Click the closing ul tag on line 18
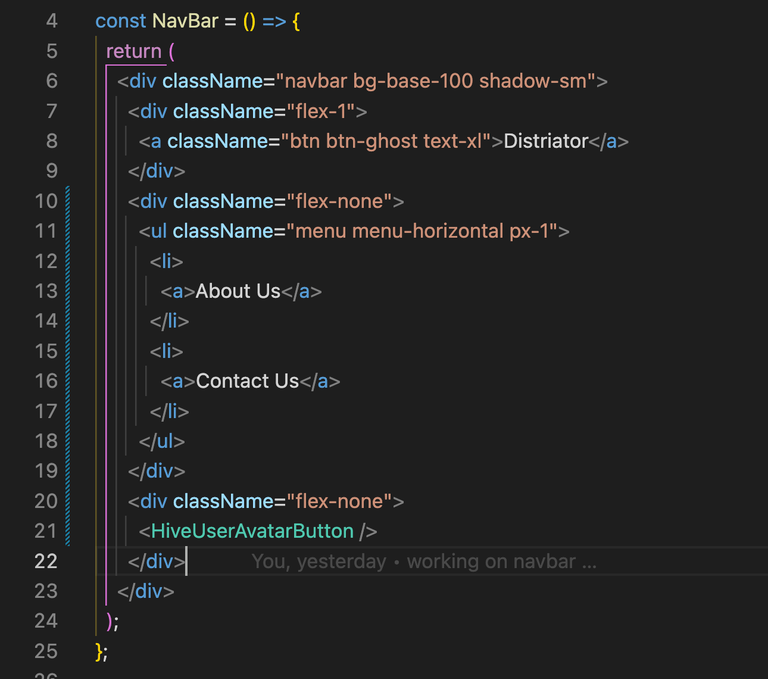 (x=162, y=441)
